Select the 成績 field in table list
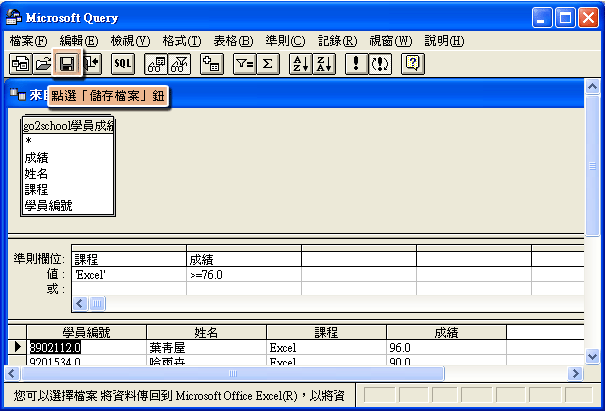This screenshot has width=605, height=412. pyautogui.click(x=37, y=157)
